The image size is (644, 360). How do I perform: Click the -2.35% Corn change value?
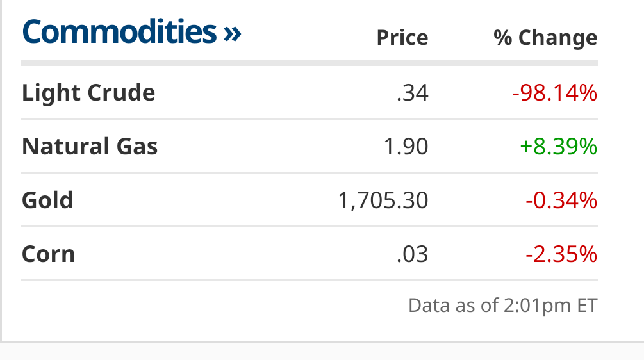pos(561,254)
